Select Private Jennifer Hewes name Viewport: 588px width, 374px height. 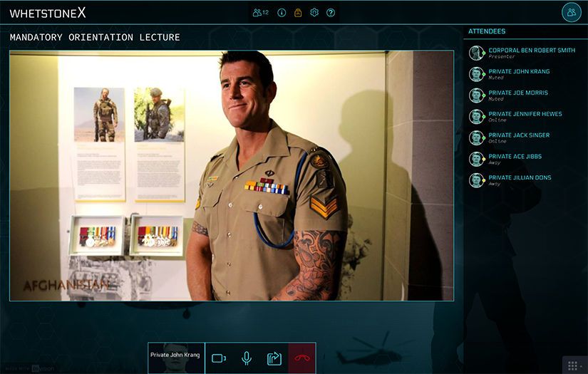click(525, 114)
